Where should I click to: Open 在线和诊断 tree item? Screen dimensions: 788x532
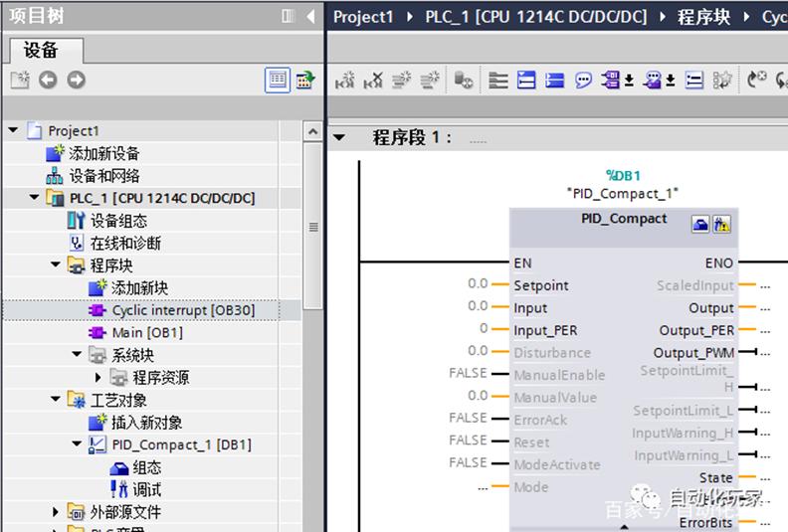point(125,244)
